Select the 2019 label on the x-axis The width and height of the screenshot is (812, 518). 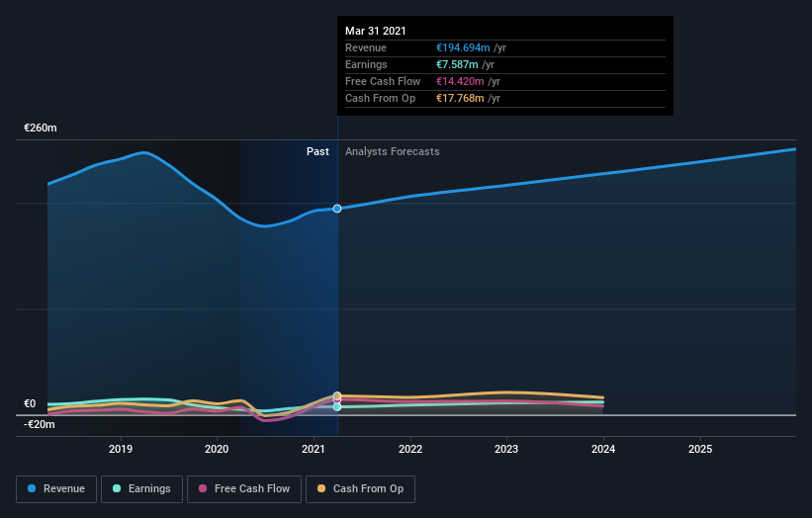click(121, 449)
